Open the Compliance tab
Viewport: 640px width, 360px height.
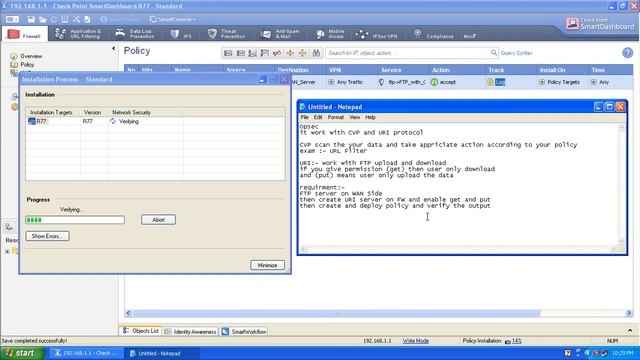coord(433,34)
